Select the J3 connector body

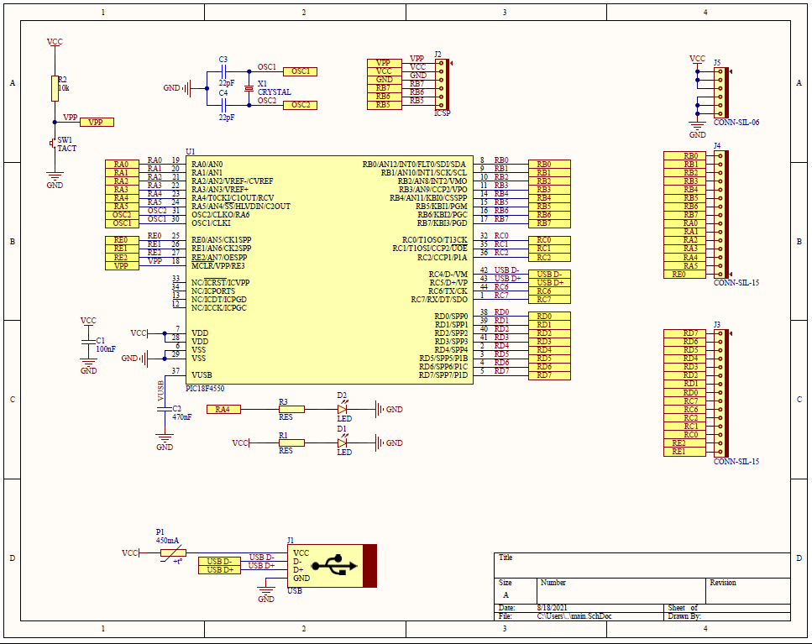point(721,394)
